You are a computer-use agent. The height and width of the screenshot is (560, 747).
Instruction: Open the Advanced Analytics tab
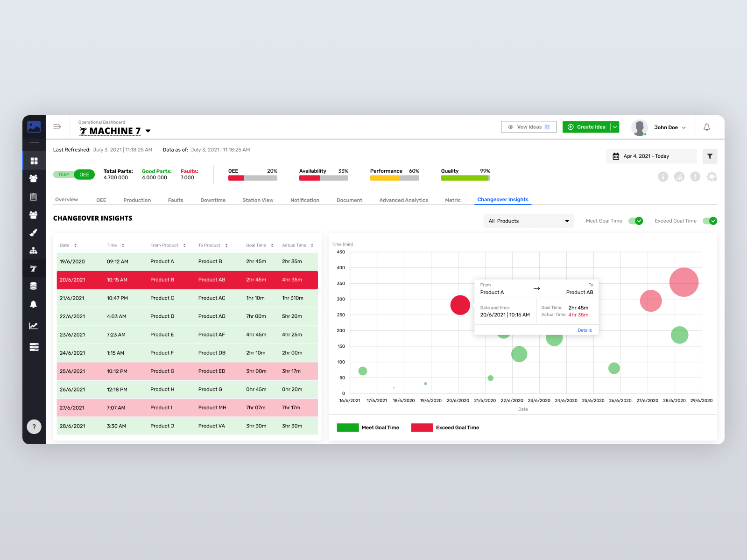click(x=403, y=200)
